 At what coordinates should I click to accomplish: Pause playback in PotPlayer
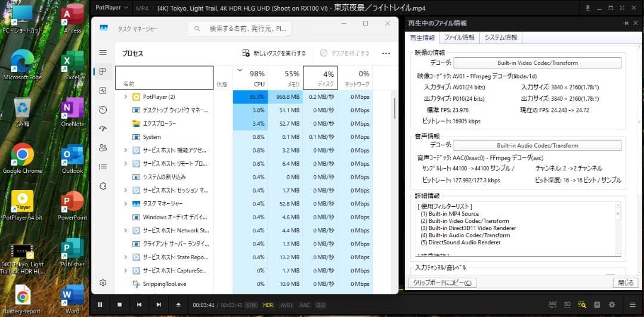click(100, 304)
